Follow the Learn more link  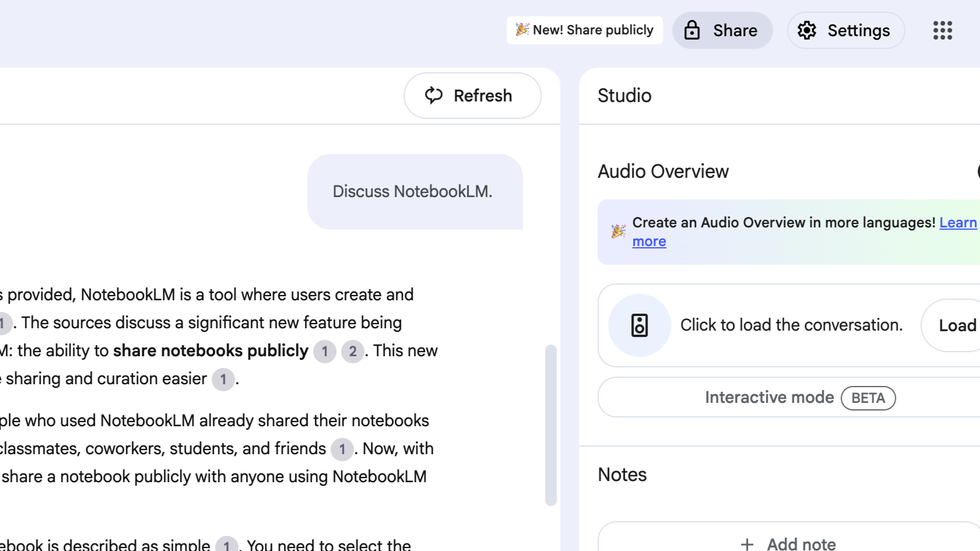click(x=958, y=223)
